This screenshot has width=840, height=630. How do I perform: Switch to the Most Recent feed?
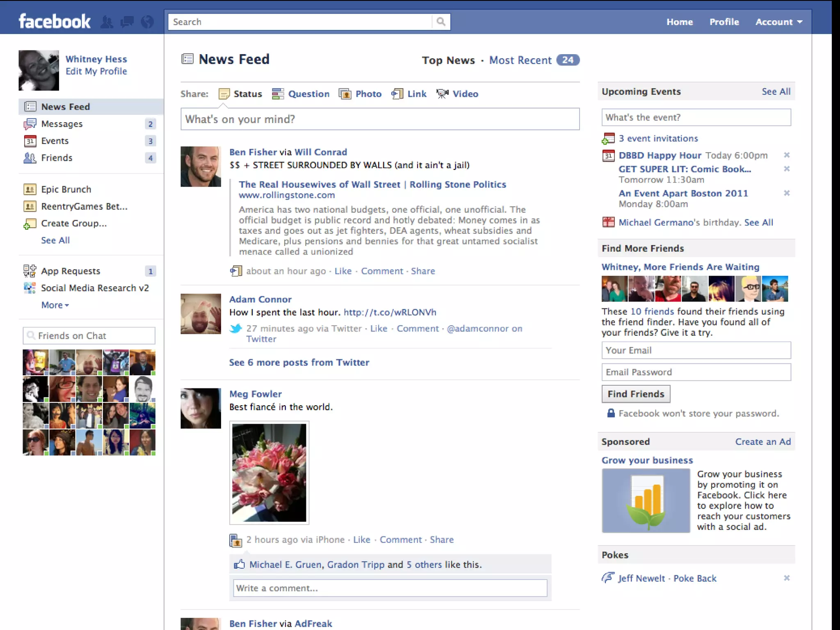[x=520, y=60]
